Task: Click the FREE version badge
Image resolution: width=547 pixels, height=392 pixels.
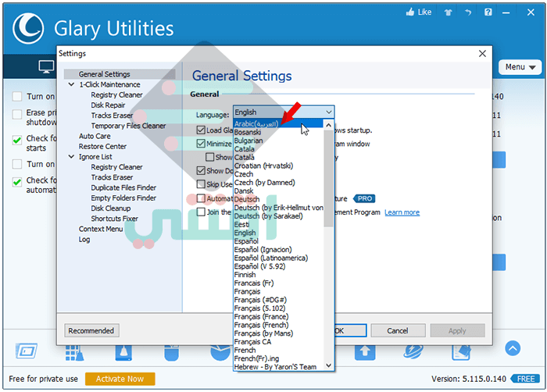Action: point(525,379)
